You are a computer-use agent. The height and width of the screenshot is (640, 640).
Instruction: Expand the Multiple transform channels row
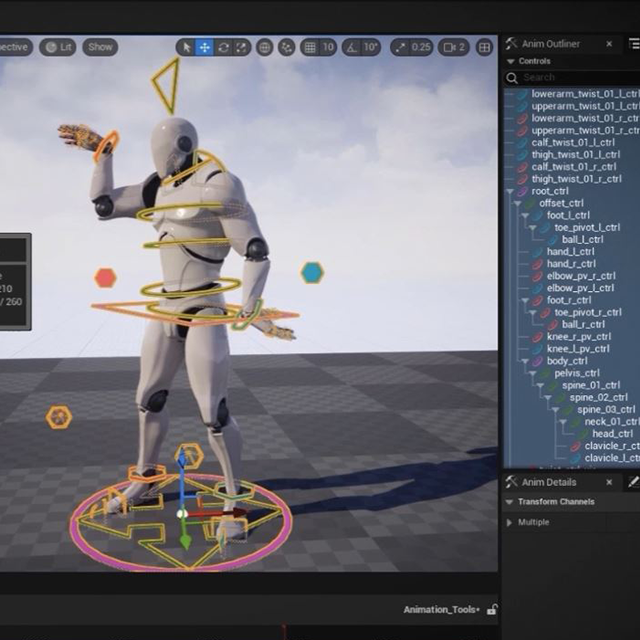click(509, 522)
